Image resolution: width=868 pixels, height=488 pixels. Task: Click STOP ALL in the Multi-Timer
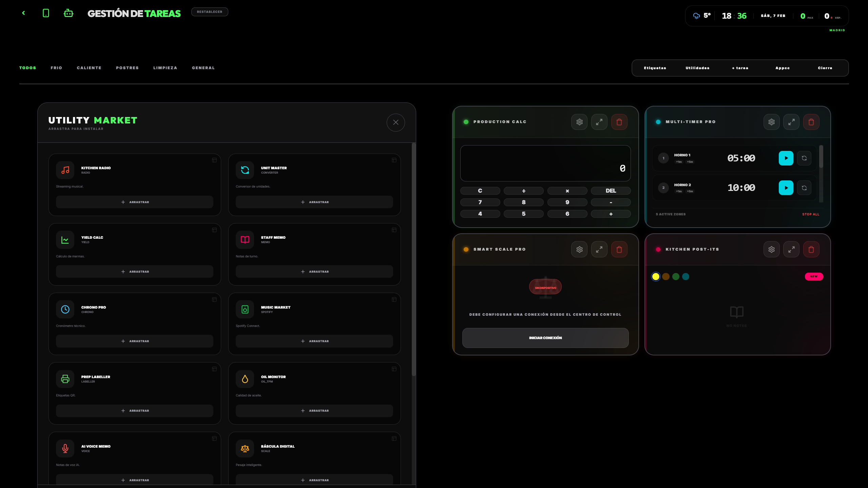pyautogui.click(x=810, y=214)
